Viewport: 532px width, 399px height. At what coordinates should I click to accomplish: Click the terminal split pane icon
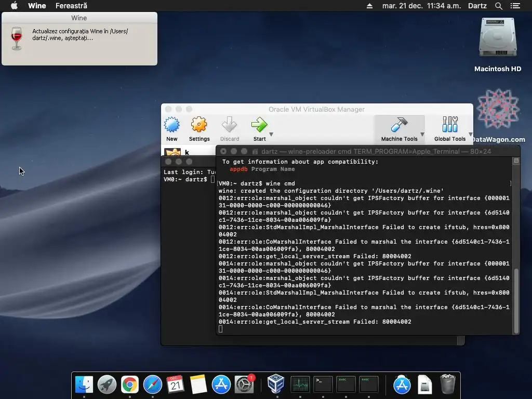(516, 161)
